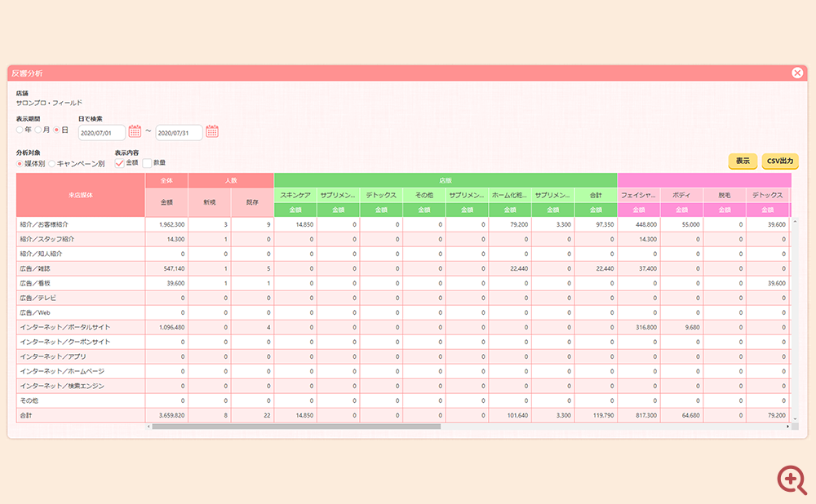Select the インターネット／検索エンジン row label
816x504 pixels.
[x=62, y=386]
